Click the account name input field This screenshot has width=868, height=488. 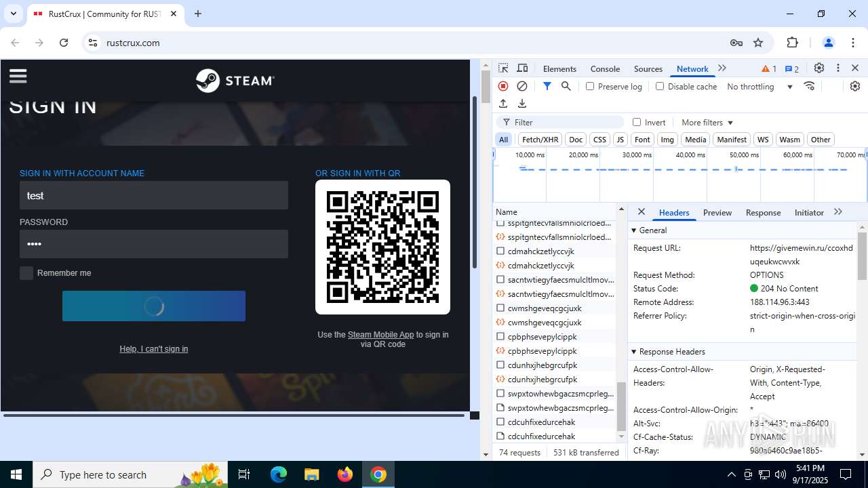tap(154, 195)
